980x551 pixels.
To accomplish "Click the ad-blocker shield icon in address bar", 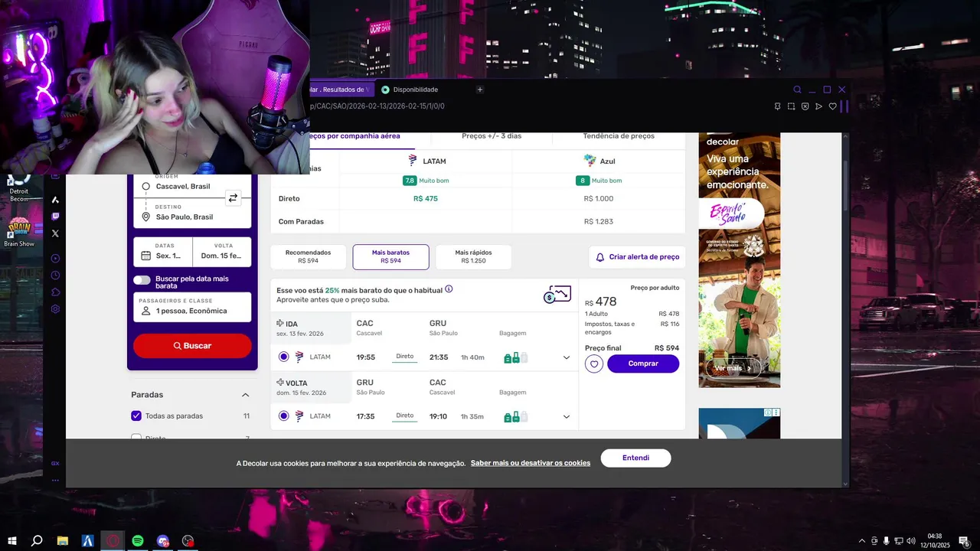I will point(805,106).
